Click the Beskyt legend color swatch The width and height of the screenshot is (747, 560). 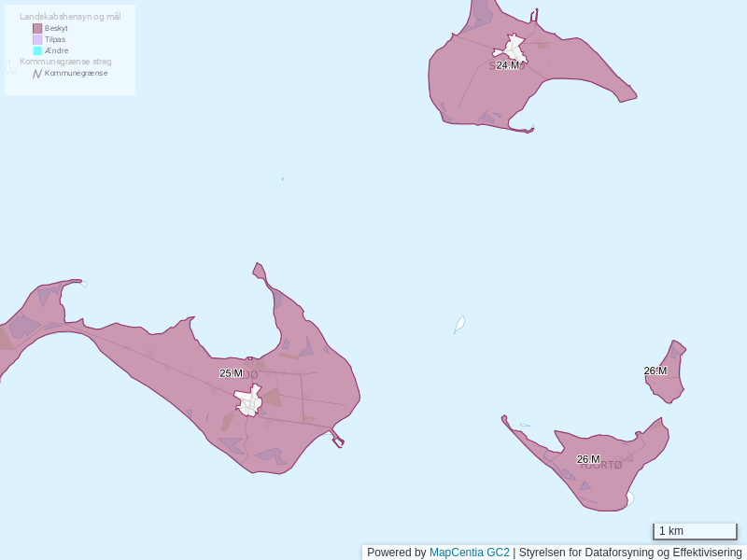click(37, 29)
